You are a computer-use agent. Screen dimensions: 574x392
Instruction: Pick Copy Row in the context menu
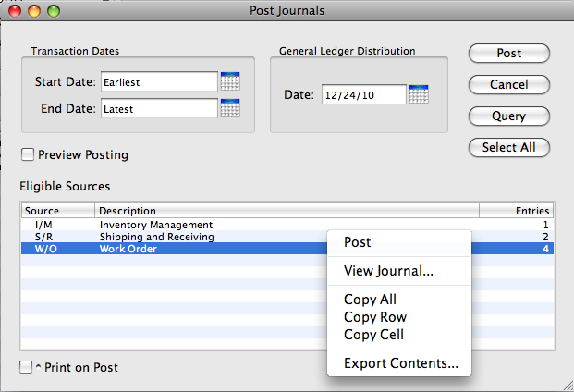374,317
